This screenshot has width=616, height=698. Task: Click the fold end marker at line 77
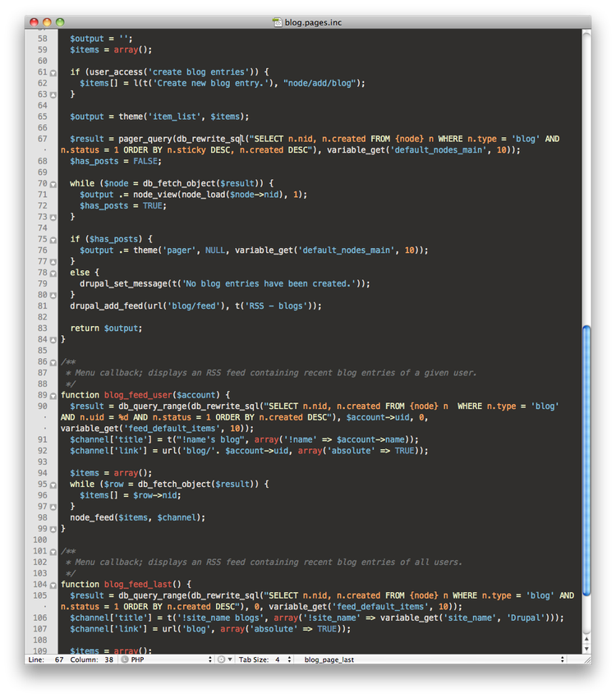coord(53,262)
